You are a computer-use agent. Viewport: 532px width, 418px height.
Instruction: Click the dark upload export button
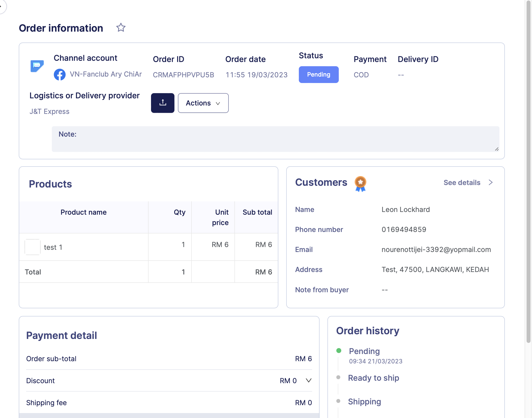click(163, 103)
